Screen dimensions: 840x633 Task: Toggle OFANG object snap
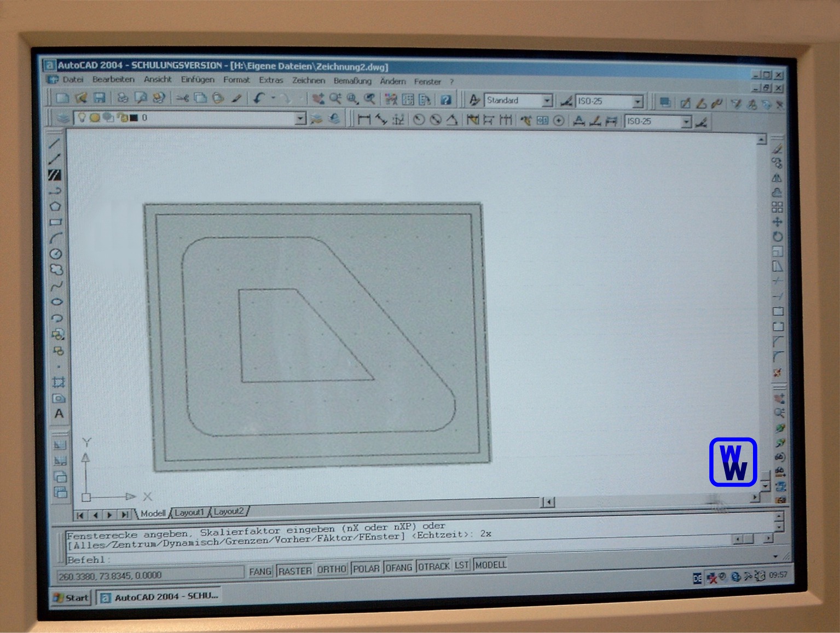tap(399, 567)
